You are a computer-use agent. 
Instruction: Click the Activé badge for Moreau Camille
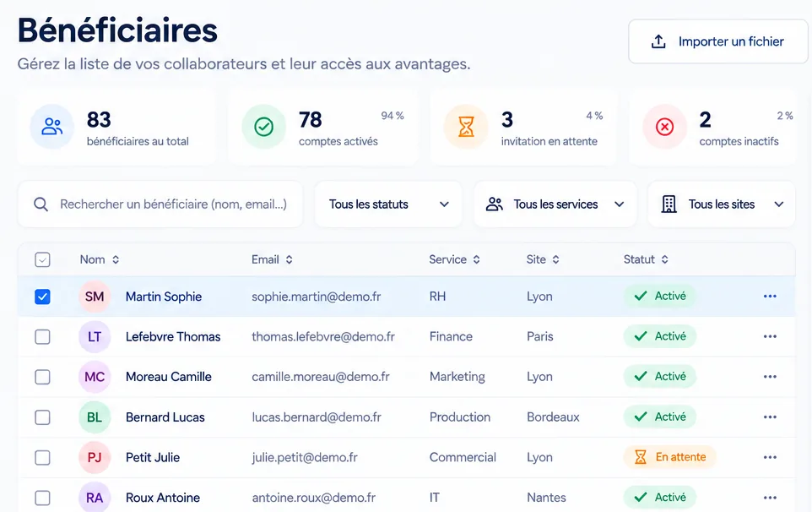point(660,376)
